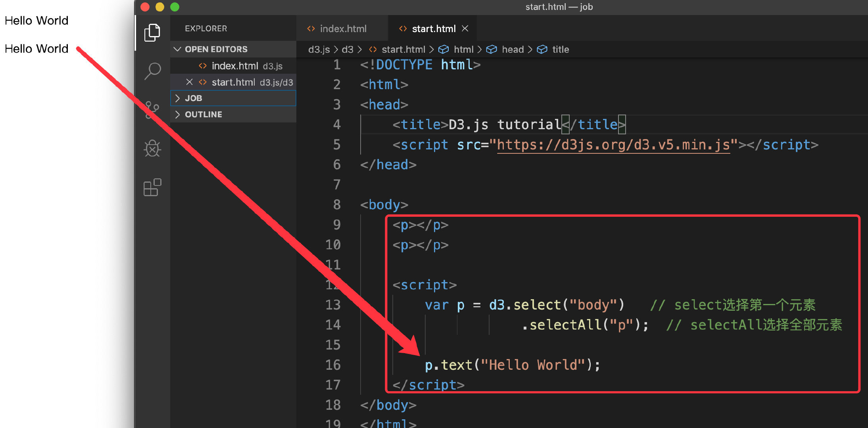Click the head breadcrumb item
868x428 pixels.
click(513, 50)
